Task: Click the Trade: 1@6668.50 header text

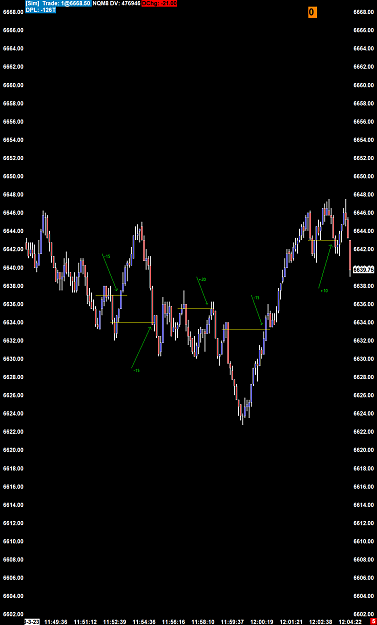Action: pos(67,3)
